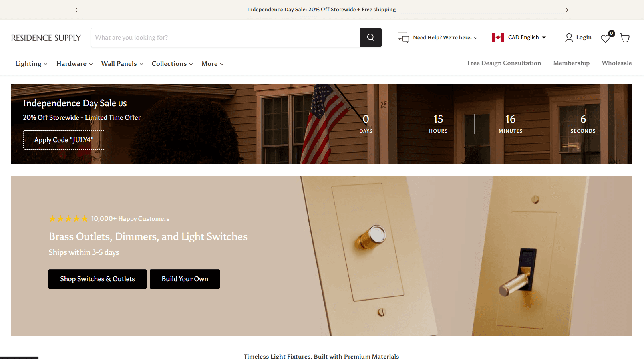Show next announcement with right arrow
The height and width of the screenshot is (359, 644).
coord(567,10)
